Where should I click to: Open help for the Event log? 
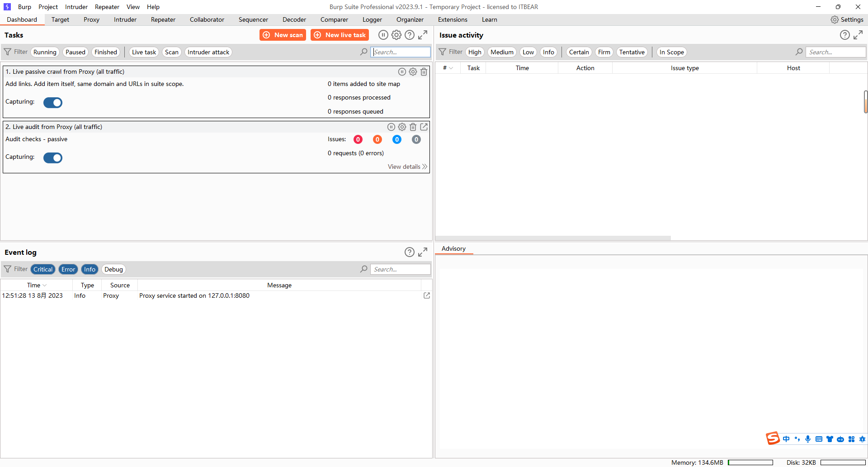point(410,252)
